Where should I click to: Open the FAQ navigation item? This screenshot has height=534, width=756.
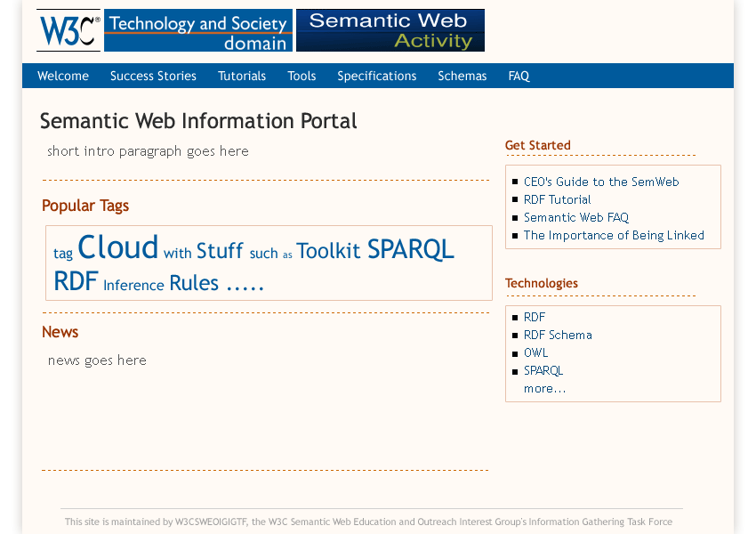519,76
